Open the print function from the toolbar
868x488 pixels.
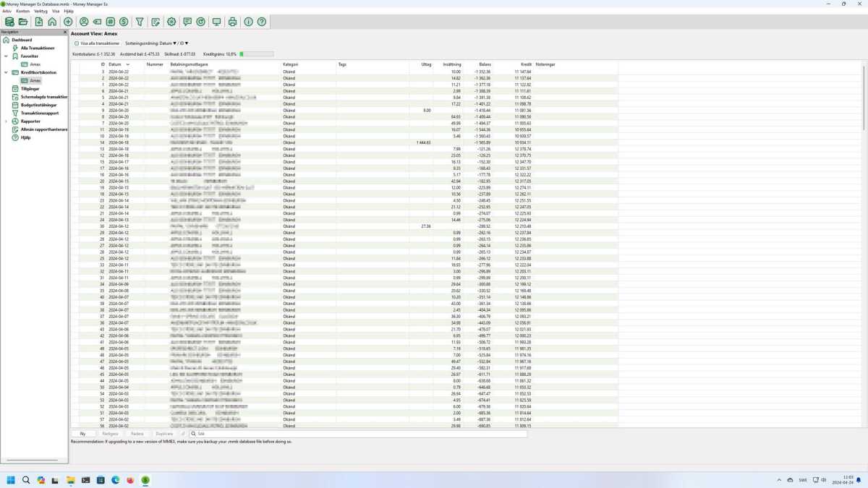232,22
